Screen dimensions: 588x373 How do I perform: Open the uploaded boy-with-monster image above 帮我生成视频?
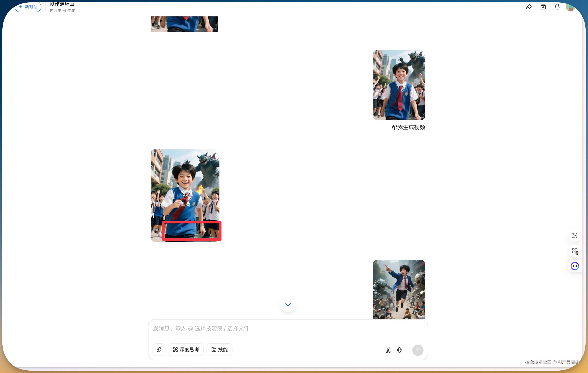pos(399,85)
